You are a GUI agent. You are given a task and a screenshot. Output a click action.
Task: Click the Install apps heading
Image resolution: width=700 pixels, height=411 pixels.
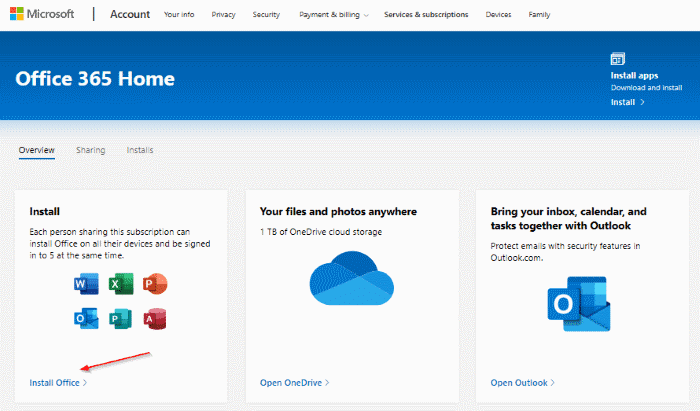point(634,75)
